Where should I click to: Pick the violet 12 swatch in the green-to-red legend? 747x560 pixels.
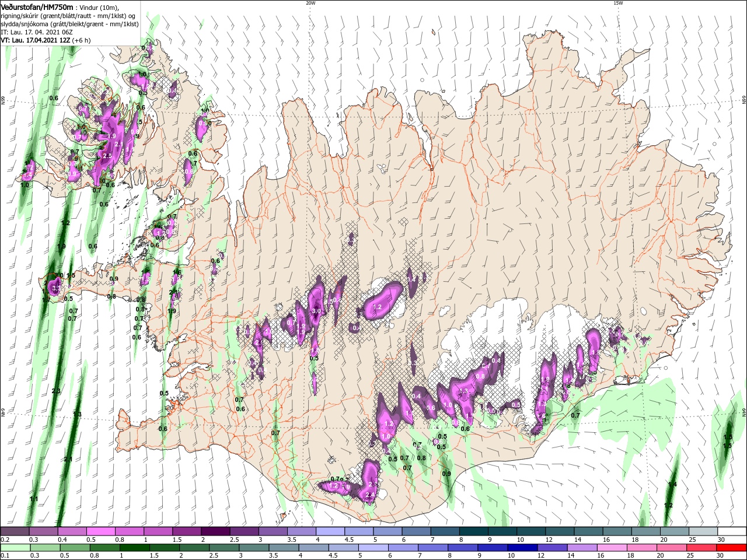551,548
